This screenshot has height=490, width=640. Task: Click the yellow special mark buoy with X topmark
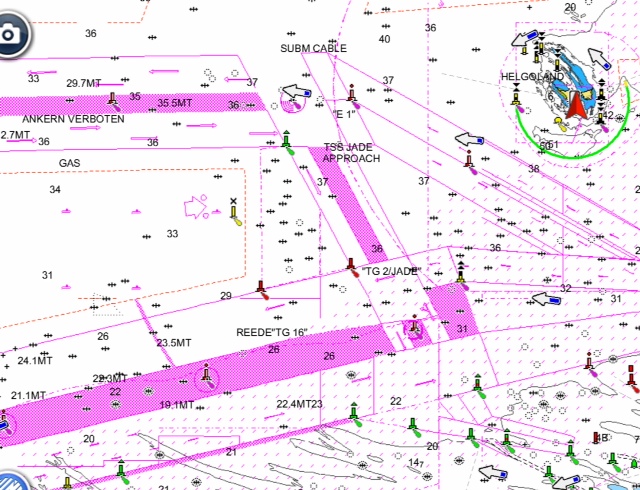coord(235,210)
